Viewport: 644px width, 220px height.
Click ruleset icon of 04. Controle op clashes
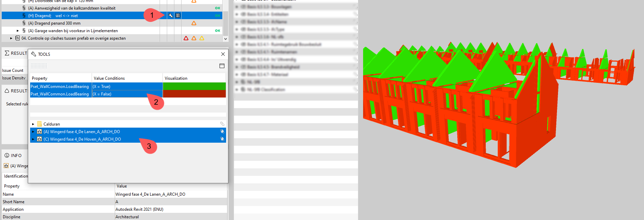click(x=17, y=38)
